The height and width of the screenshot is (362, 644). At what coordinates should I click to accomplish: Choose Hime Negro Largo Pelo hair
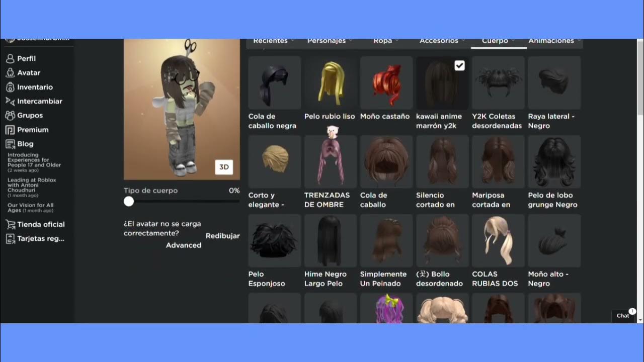pyautogui.click(x=330, y=241)
